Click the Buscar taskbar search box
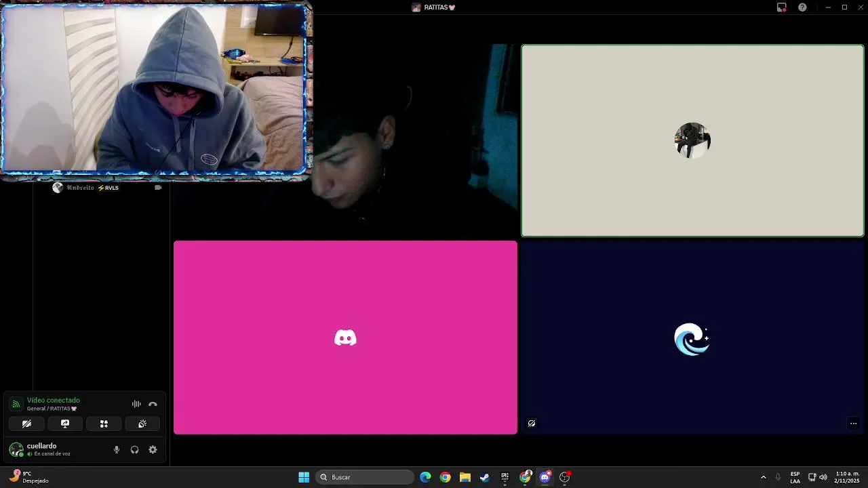Image resolution: width=868 pixels, height=488 pixels. click(366, 477)
